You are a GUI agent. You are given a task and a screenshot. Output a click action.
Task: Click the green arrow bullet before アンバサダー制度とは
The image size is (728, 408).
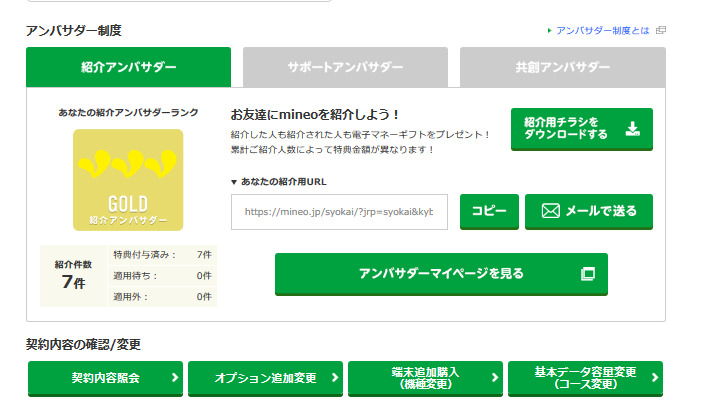[550, 31]
